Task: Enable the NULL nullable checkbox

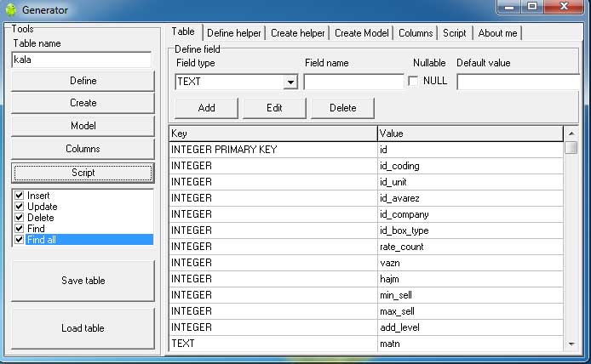Action: [414, 82]
